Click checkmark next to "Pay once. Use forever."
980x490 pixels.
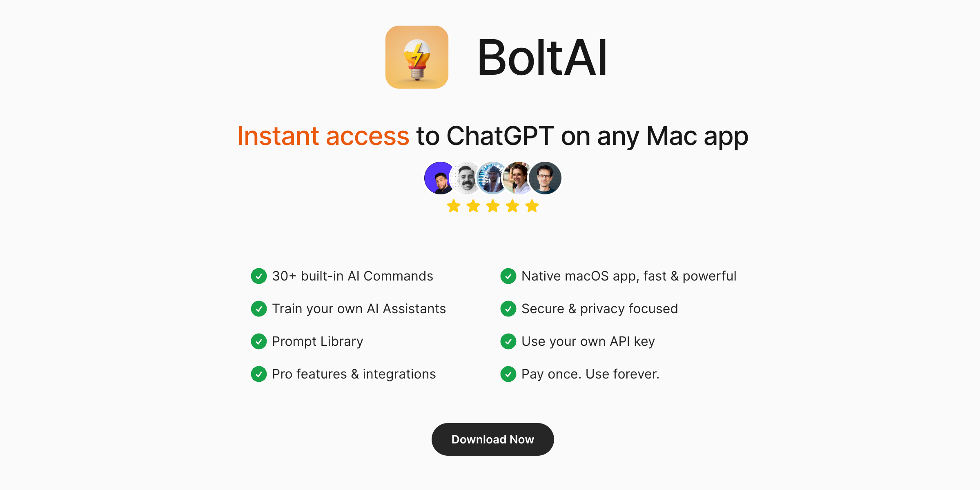[508, 374]
